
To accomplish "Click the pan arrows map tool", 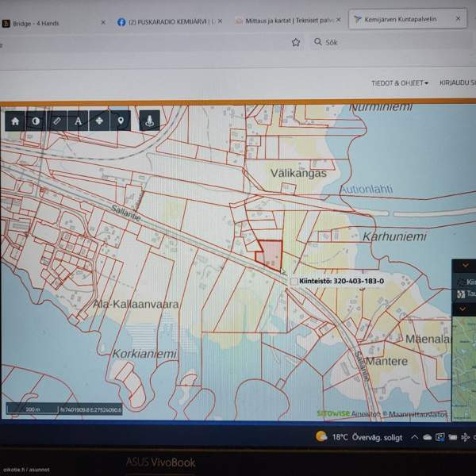I will [99, 121].
